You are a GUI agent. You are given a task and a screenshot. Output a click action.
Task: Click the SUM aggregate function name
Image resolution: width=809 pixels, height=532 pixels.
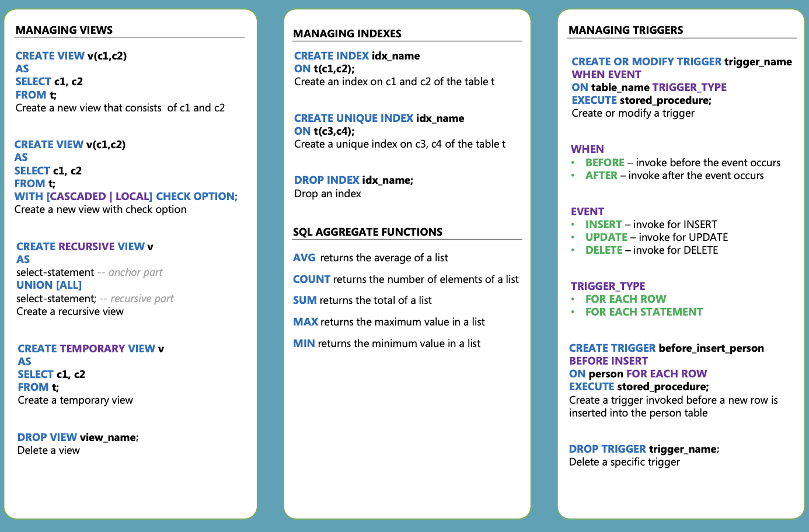(x=305, y=300)
